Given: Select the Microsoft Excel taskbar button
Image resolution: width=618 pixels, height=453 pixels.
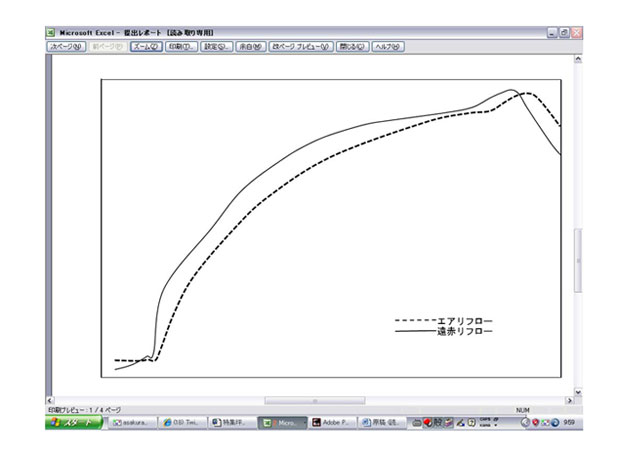Looking at the screenshot, I should [281, 423].
